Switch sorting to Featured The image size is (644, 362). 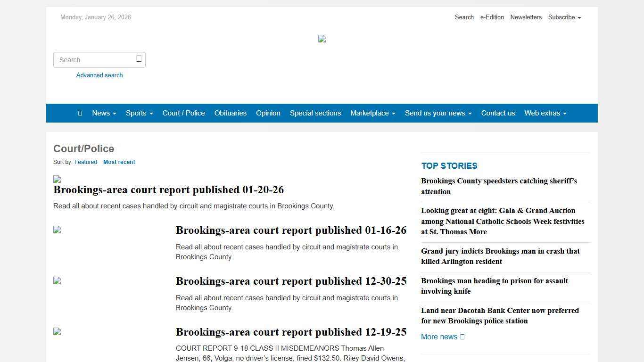85,162
